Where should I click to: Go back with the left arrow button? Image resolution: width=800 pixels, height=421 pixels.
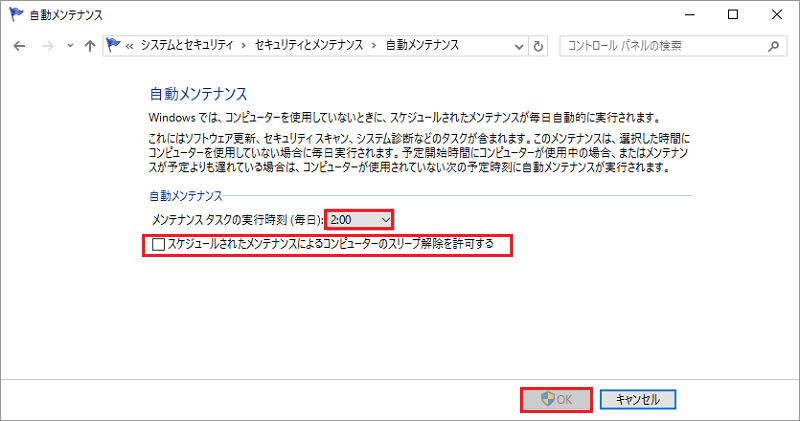[x=19, y=46]
